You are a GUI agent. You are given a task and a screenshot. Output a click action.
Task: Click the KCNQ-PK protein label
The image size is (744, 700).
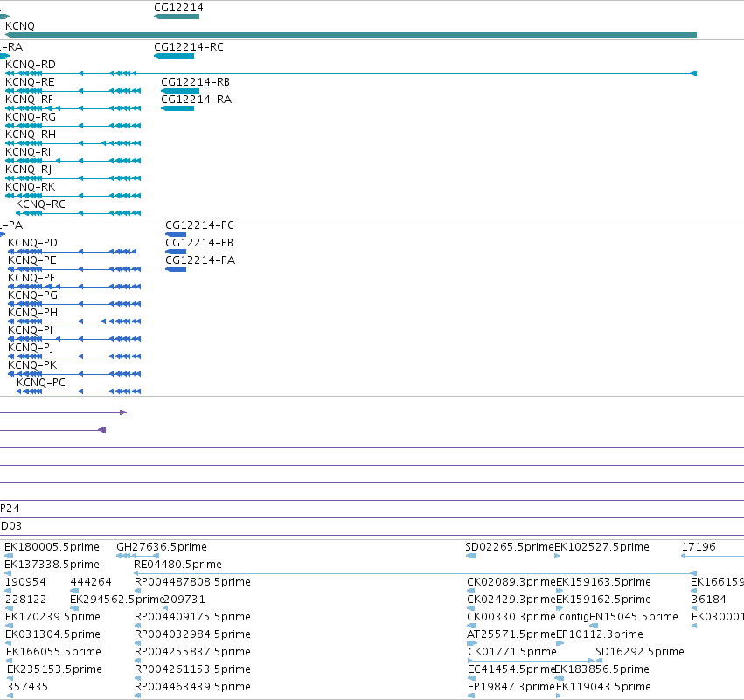point(32,365)
